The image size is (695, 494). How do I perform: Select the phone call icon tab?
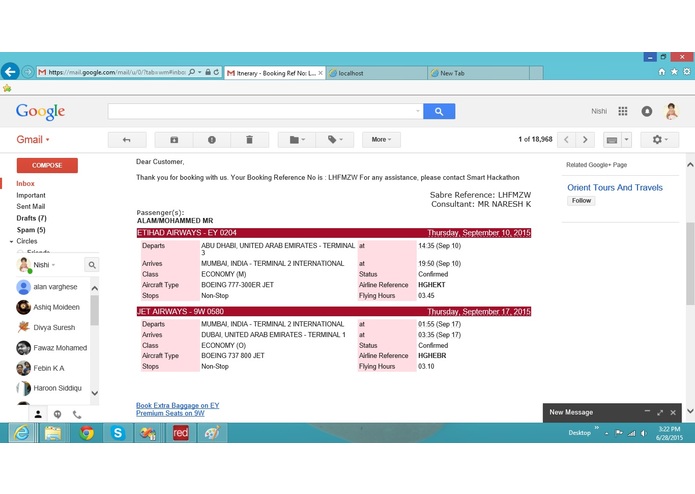[x=77, y=414]
